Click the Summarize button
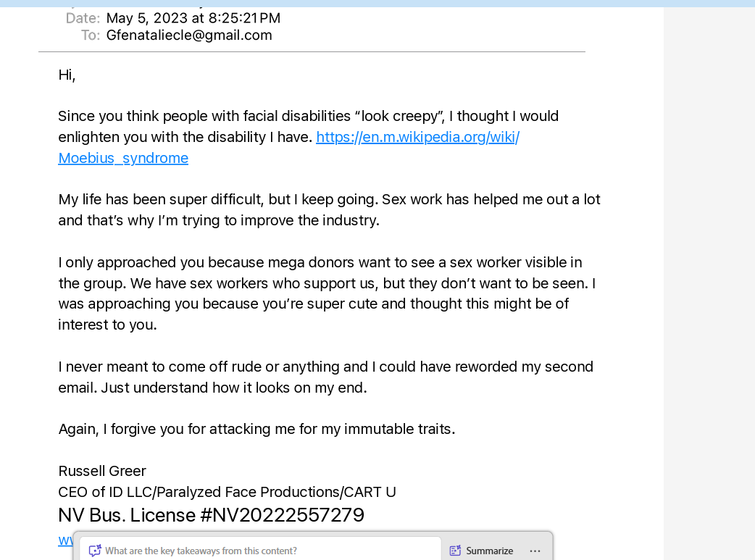Screen dimensions: 755x560 pyautogui.click(x=482, y=551)
